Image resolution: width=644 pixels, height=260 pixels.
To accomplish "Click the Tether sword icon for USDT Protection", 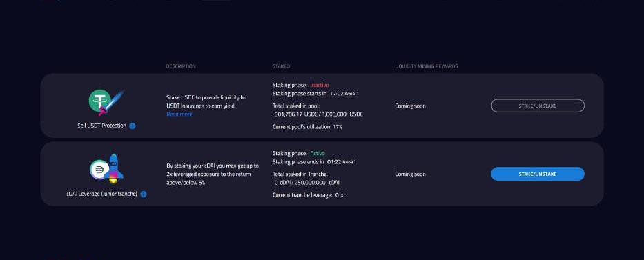I will point(106,102).
